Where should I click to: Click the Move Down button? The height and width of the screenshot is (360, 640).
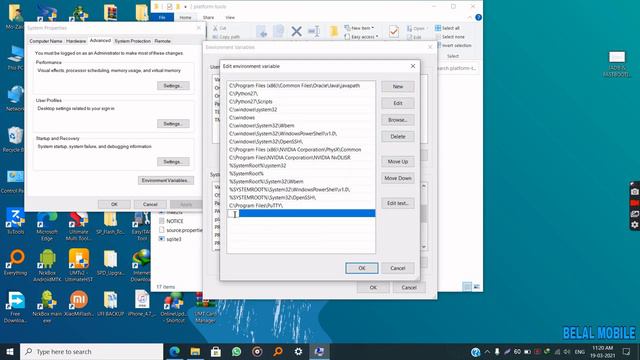tap(398, 178)
